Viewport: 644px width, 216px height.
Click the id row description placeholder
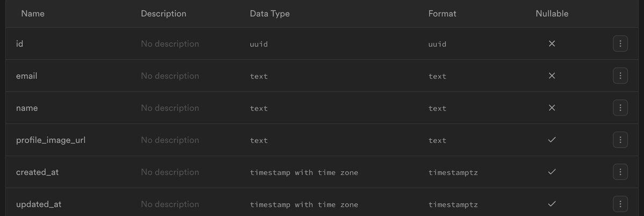[170, 44]
